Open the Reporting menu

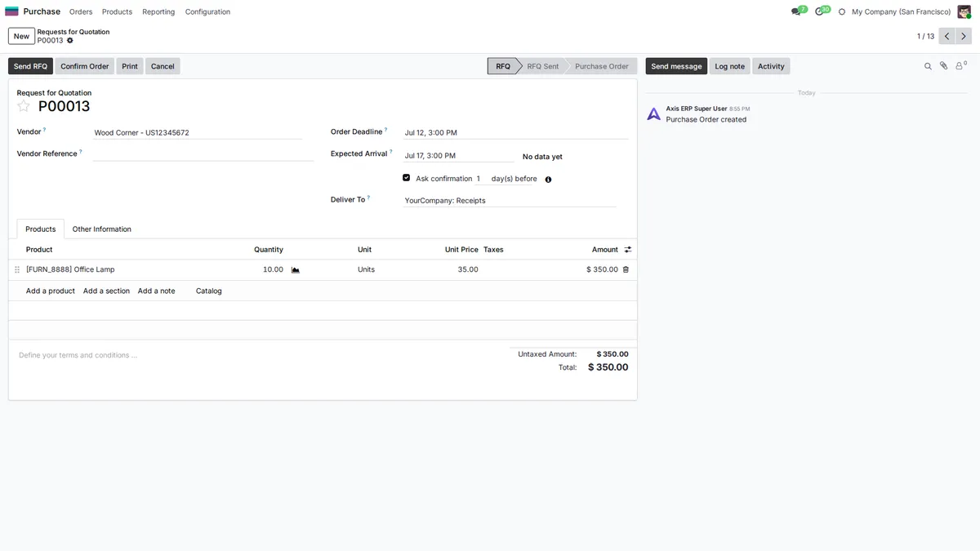click(x=158, y=12)
